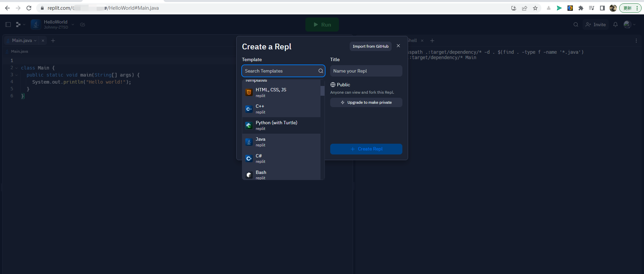Image resolution: width=644 pixels, height=274 pixels.
Task: Run the repl with the Run button
Action: pos(322,25)
